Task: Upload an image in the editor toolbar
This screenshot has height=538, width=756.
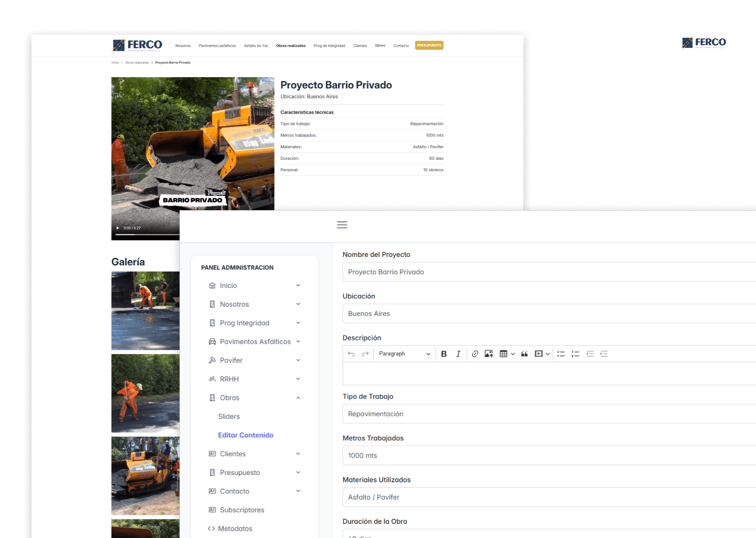Action: coord(489,354)
